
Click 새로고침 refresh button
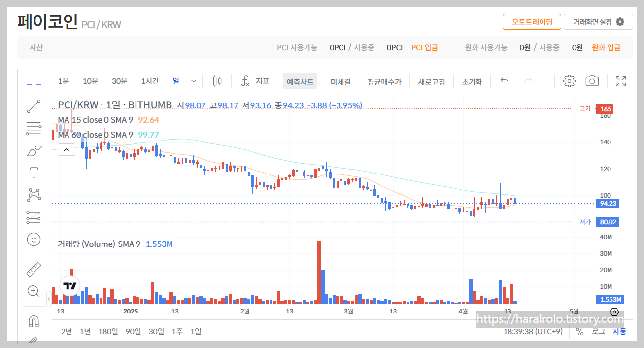[432, 82]
